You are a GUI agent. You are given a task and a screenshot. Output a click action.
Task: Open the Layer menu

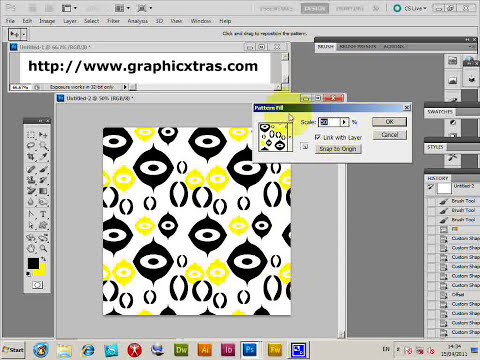tap(70, 21)
